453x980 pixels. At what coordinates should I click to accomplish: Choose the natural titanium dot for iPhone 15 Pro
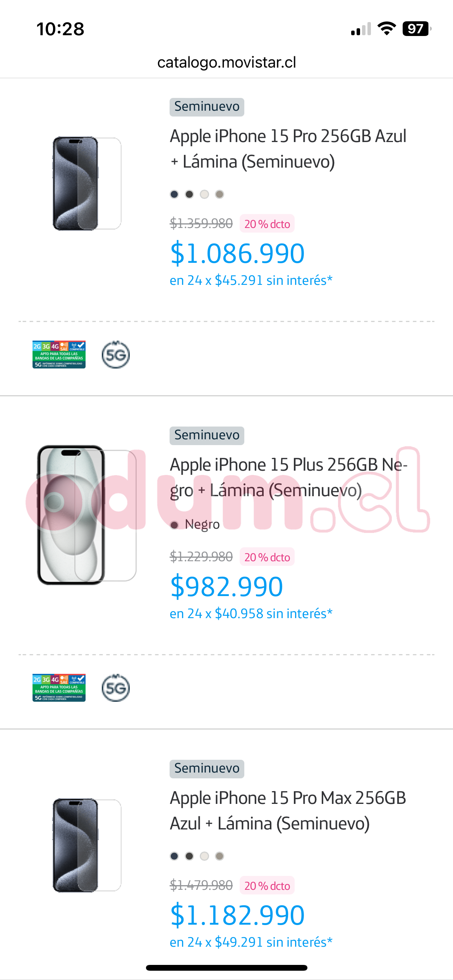click(220, 194)
